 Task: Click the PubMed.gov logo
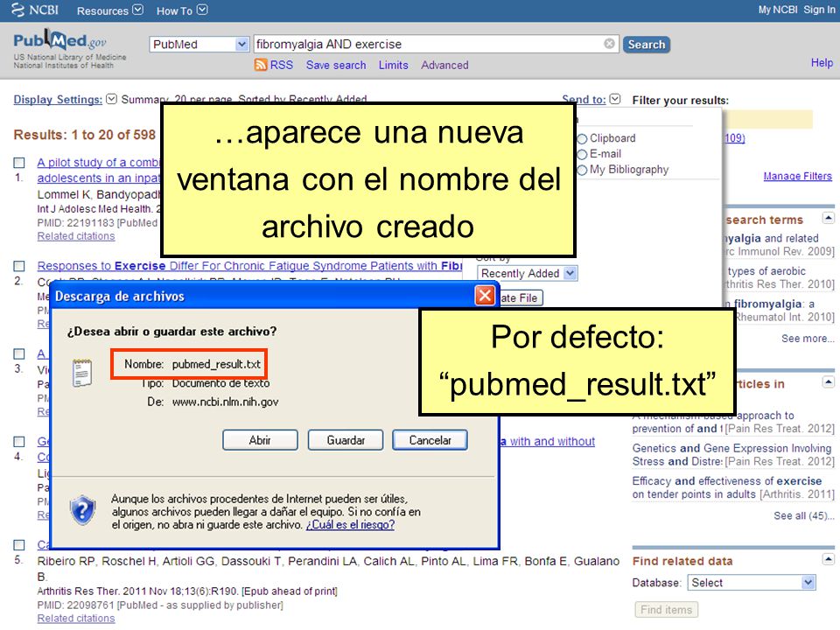[60, 41]
